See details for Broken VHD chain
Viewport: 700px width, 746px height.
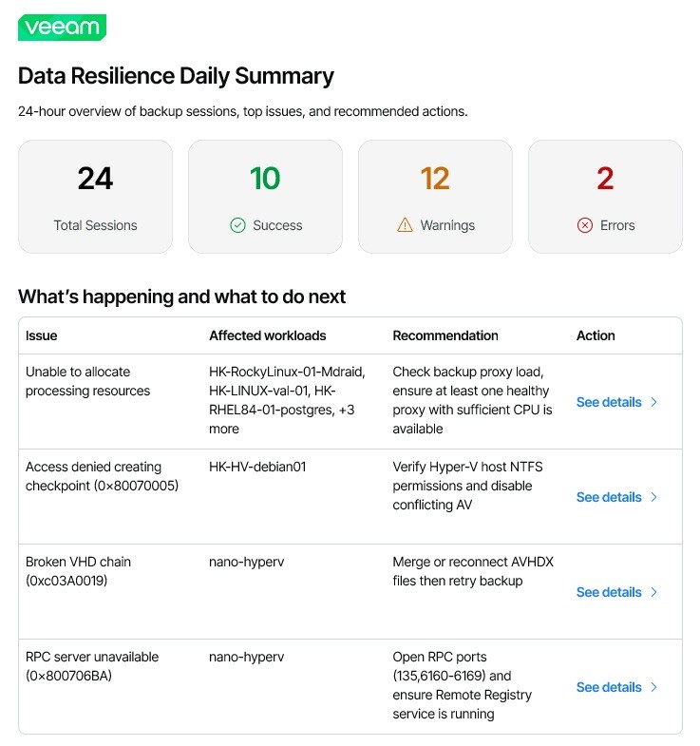coord(609,592)
